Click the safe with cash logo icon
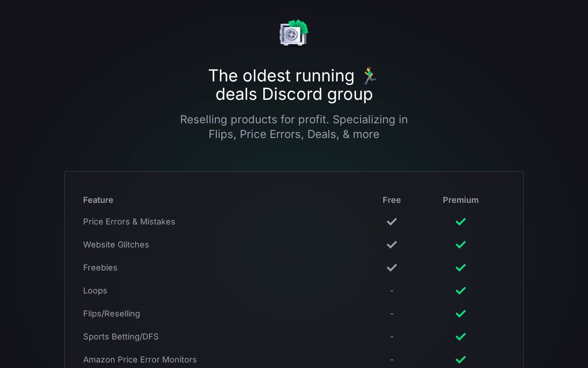The height and width of the screenshot is (368, 588). [x=294, y=33]
